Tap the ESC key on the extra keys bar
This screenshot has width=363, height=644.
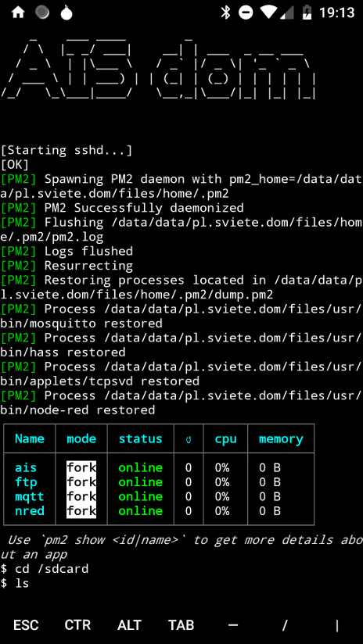click(x=26, y=625)
